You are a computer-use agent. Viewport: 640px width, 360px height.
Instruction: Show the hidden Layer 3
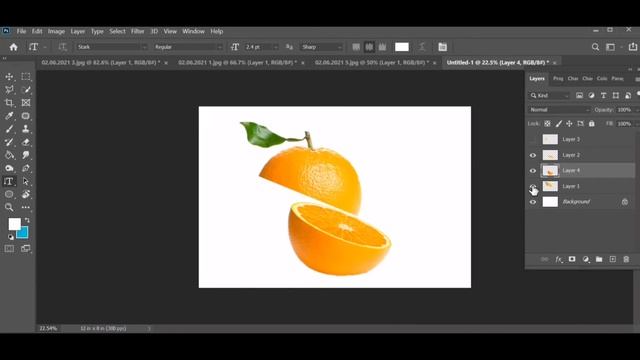[533, 139]
